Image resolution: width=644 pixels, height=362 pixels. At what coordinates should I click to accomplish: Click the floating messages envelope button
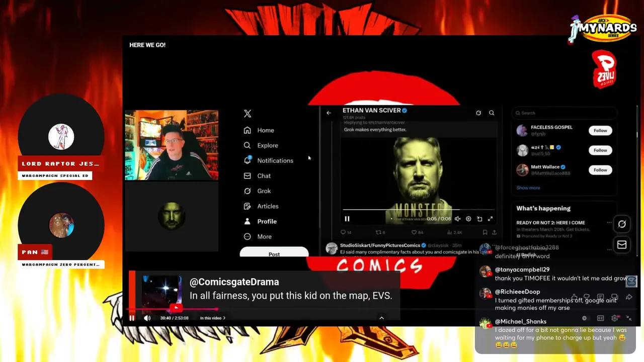[622, 245]
